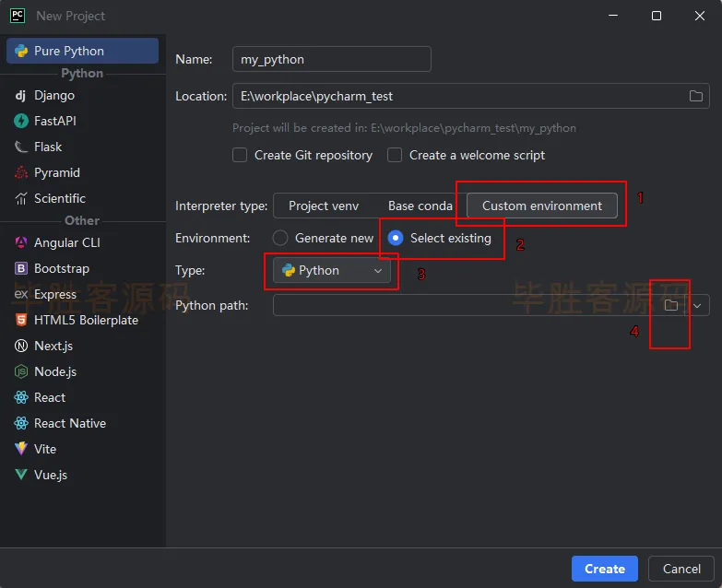Choose the Scientific chart icon
The height and width of the screenshot is (588, 722).
[20, 198]
